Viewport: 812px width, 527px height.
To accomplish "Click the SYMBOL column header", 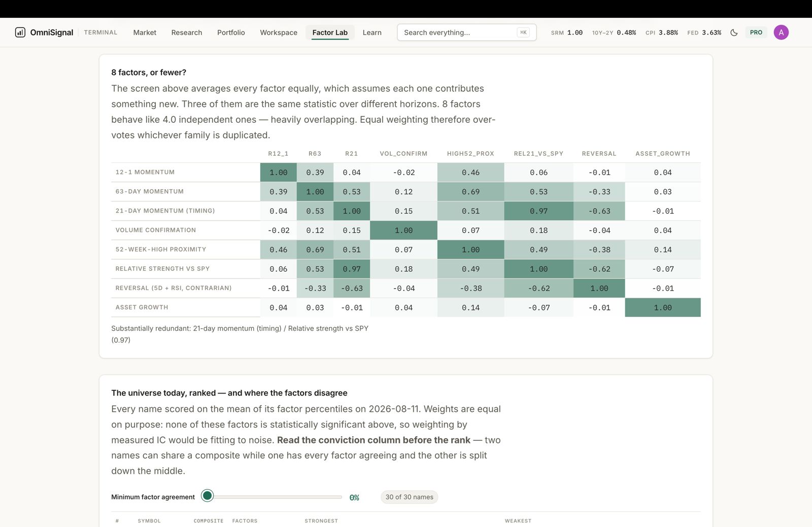I will coord(149,521).
